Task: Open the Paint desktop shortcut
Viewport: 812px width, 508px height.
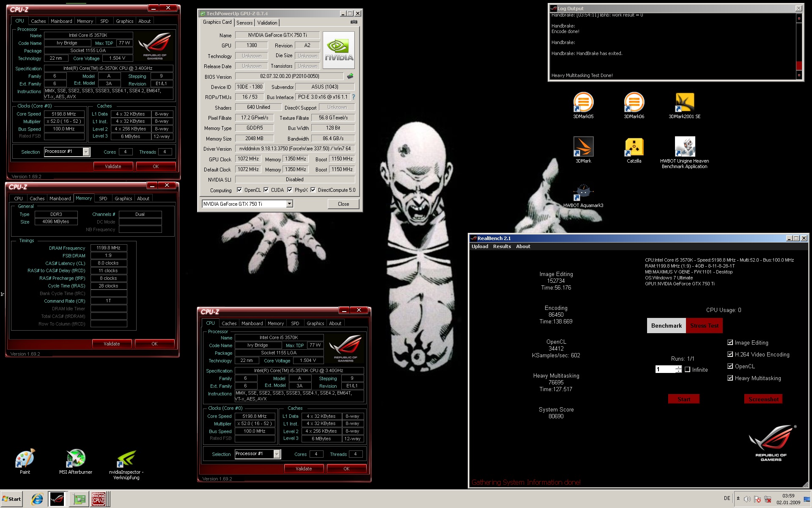Action: point(25,461)
